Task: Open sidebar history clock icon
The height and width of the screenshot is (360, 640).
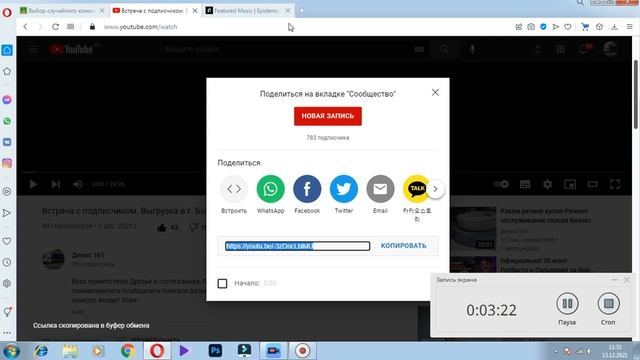Action: pos(7,262)
